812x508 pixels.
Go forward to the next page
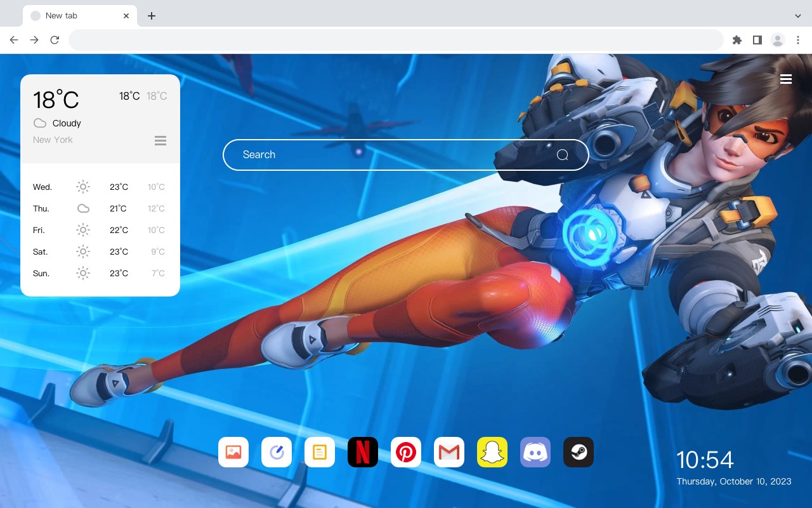[x=34, y=40]
